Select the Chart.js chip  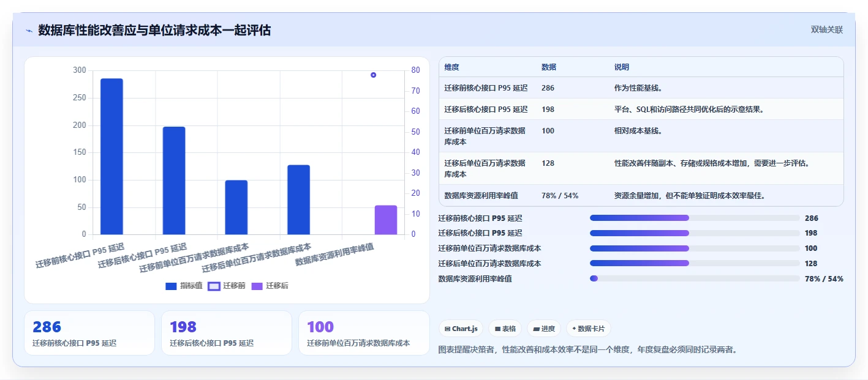click(461, 329)
